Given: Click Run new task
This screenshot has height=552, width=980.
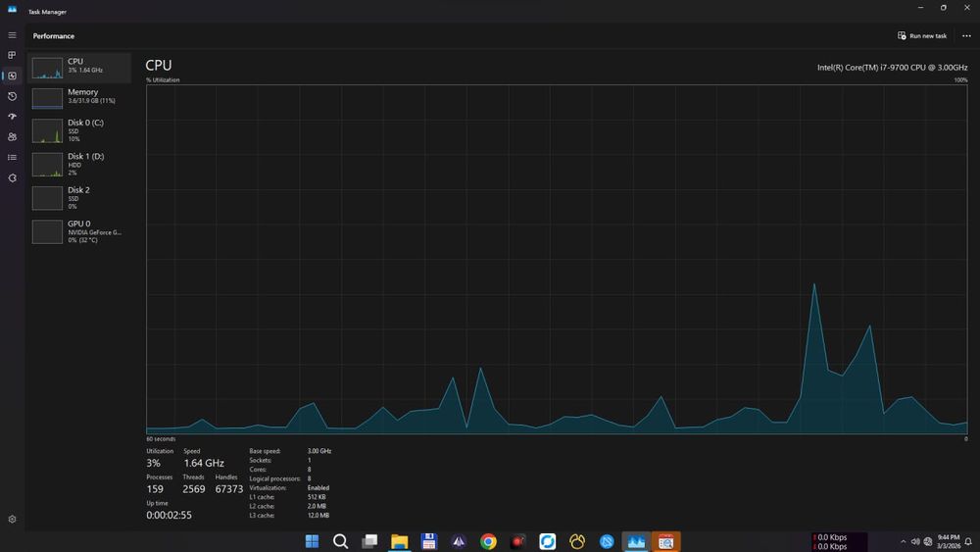Looking at the screenshot, I should (x=922, y=35).
